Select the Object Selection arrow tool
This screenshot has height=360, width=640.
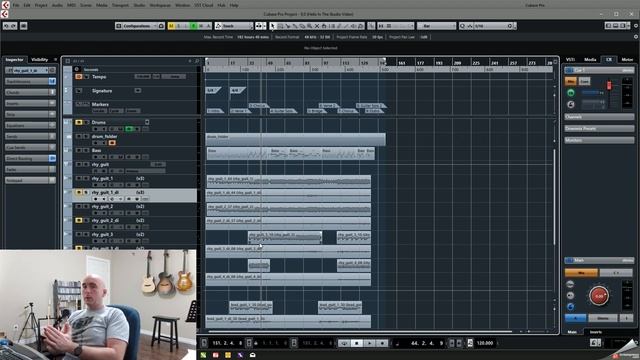coord(273,26)
